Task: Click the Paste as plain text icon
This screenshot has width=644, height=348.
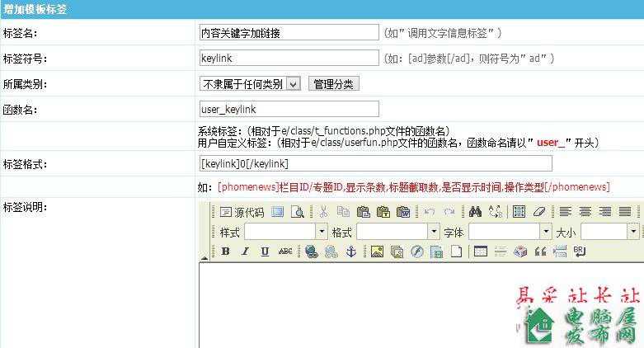Action: coord(383,212)
